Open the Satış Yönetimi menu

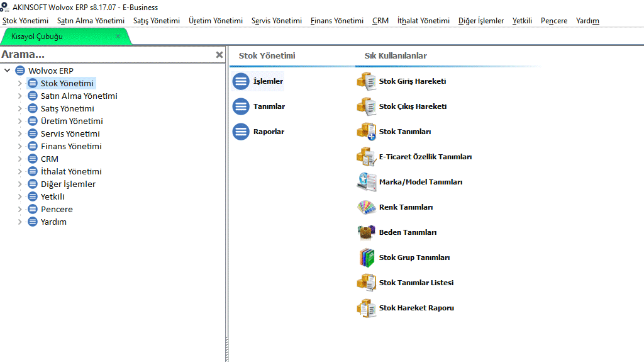(x=157, y=21)
